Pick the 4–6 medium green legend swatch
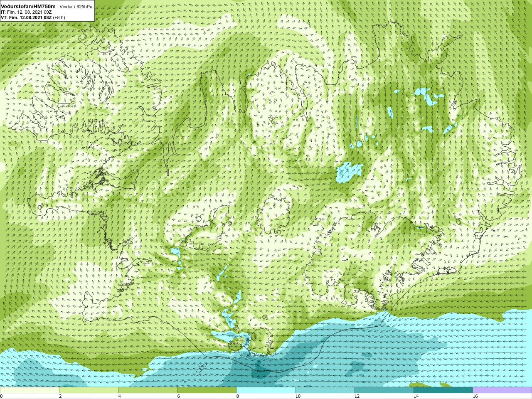 [x=148, y=390]
